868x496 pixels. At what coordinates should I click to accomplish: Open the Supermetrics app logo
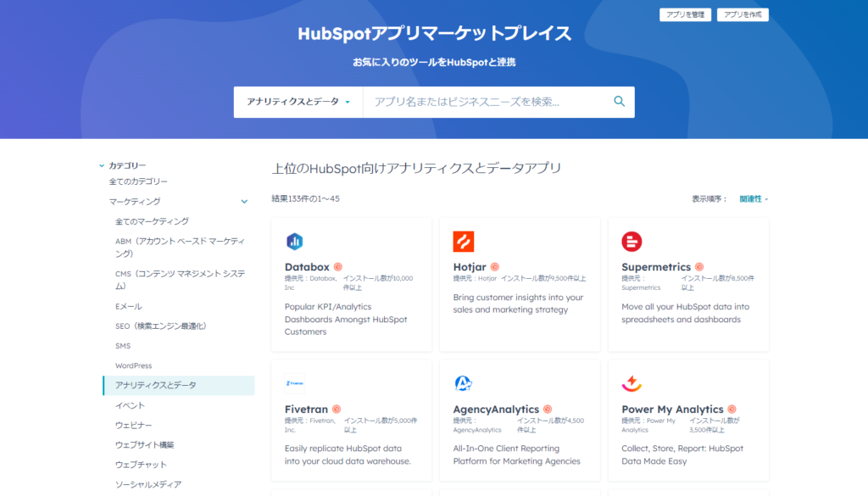pos(632,242)
